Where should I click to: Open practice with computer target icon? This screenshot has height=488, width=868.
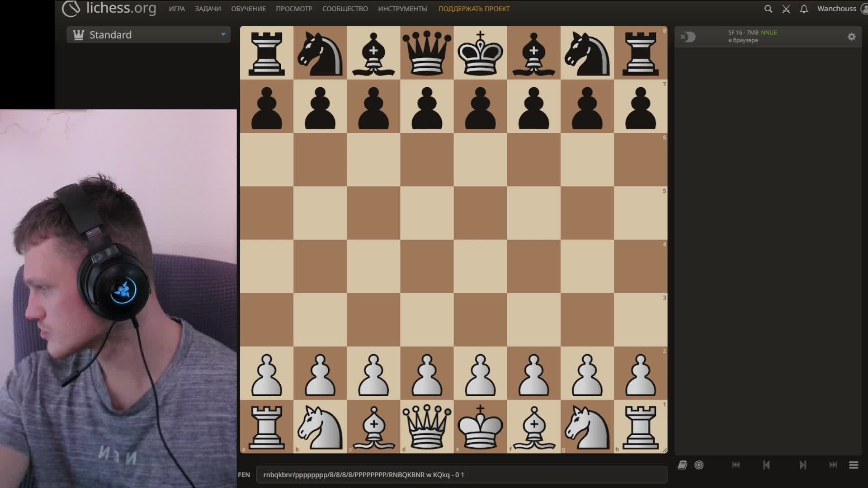pos(699,465)
